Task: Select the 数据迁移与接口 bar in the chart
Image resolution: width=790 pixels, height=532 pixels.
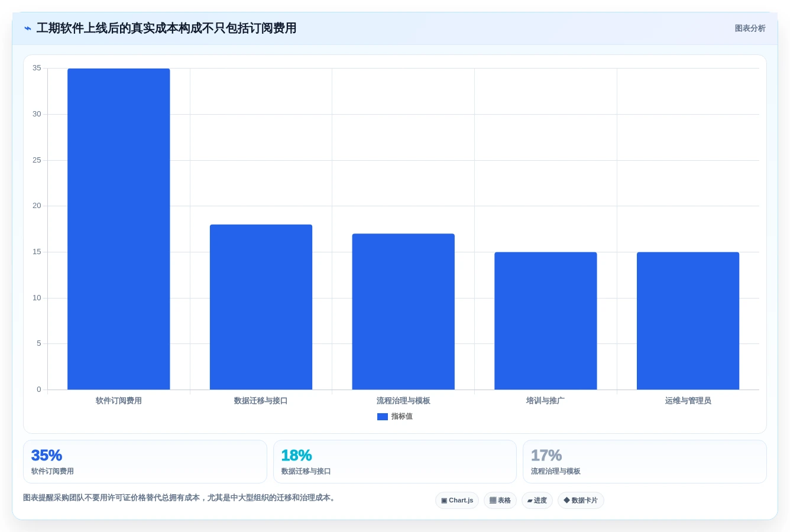Action: tap(261, 307)
